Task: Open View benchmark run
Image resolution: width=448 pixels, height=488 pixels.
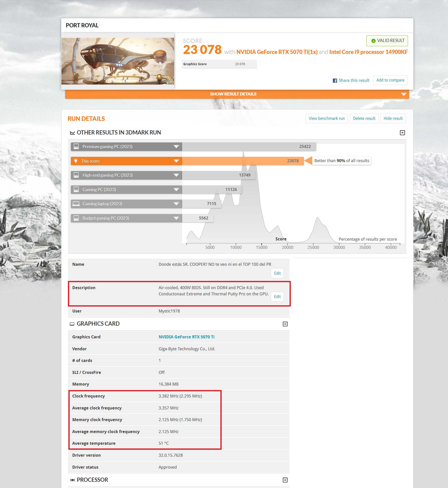Action: [327, 119]
